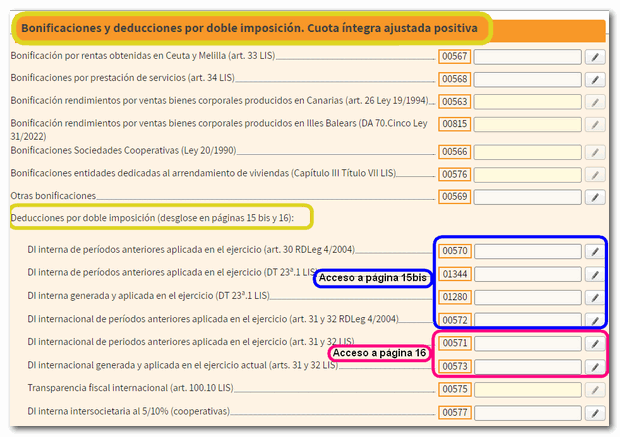Open the editor for Sociedades Cooperativas box 00566
The height and width of the screenshot is (437, 620).
point(594,151)
